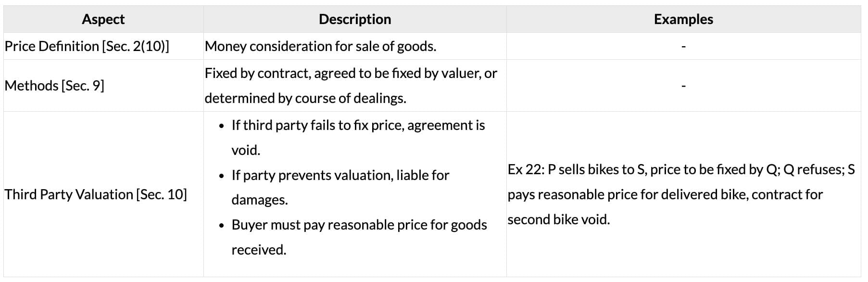Image resolution: width=868 pixels, height=282 pixels.
Task: Click the dash in the Price Definition row
Action: [x=683, y=47]
